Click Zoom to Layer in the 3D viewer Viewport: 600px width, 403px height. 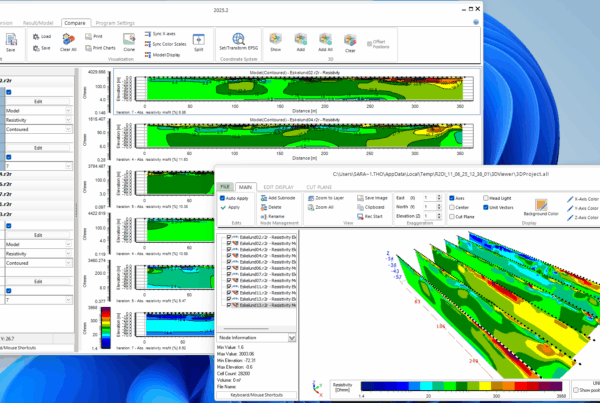[326, 198]
